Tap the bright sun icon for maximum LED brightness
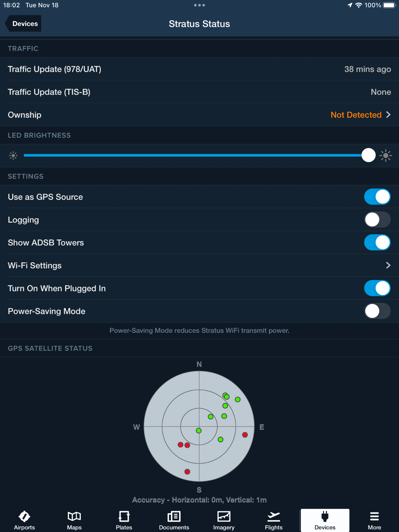This screenshot has width=399, height=532. click(x=386, y=155)
